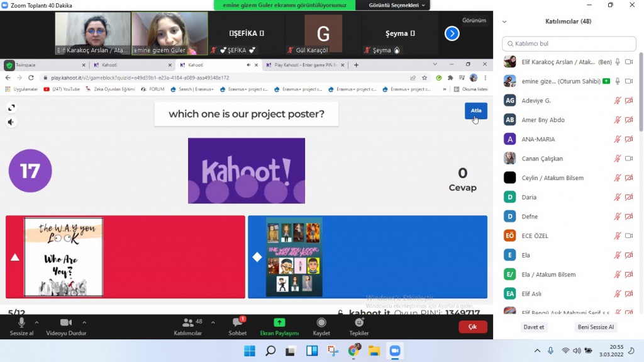Mute microphone with Sessize al button
Viewport: 644px width, 362px height.
click(x=21, y=327)
